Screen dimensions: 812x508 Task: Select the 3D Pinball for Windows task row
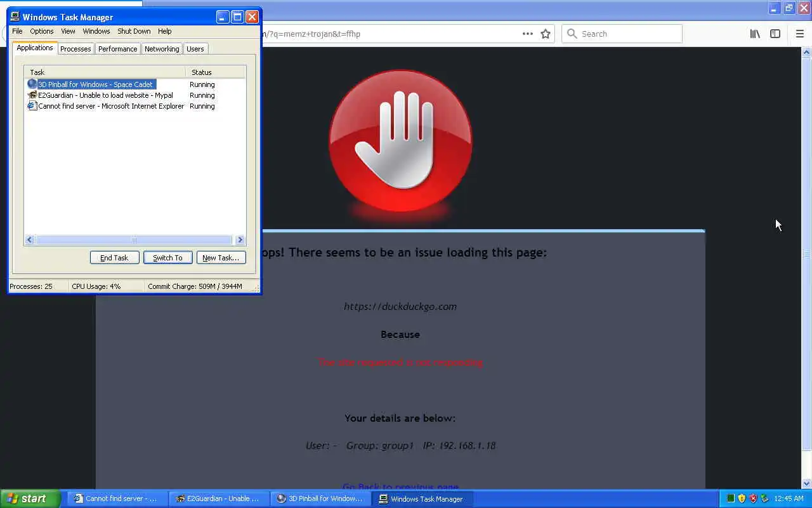[135, 84]
